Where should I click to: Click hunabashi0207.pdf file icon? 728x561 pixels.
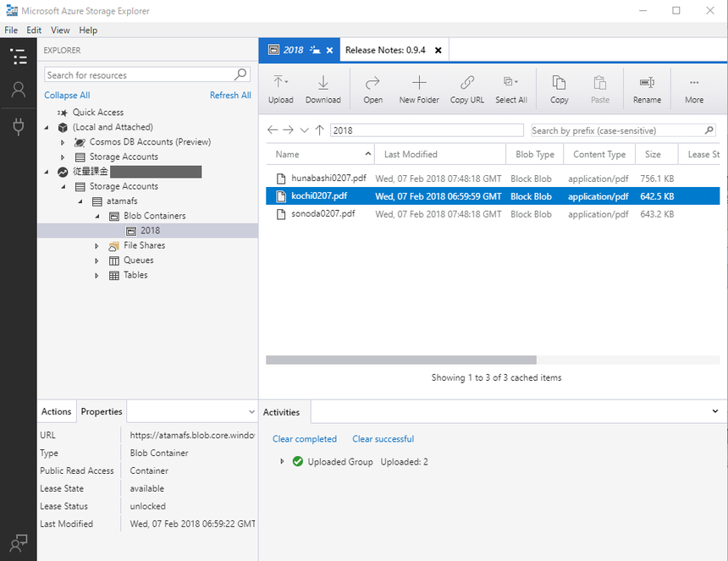coord(281,179)
